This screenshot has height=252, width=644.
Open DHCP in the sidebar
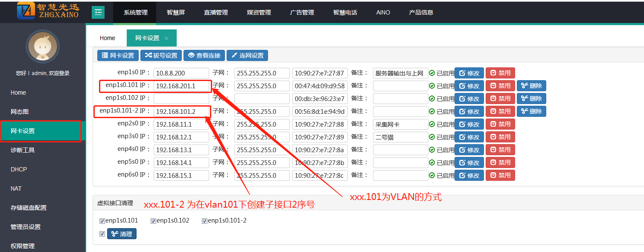tap(19, 169)
